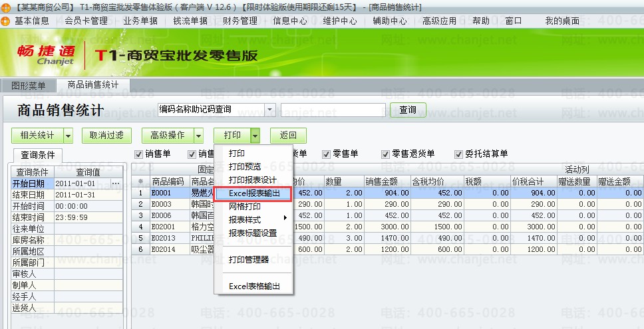Open the 帮助 menu
The width and height of the screenshot is (644, 329).
pos(481,21)
